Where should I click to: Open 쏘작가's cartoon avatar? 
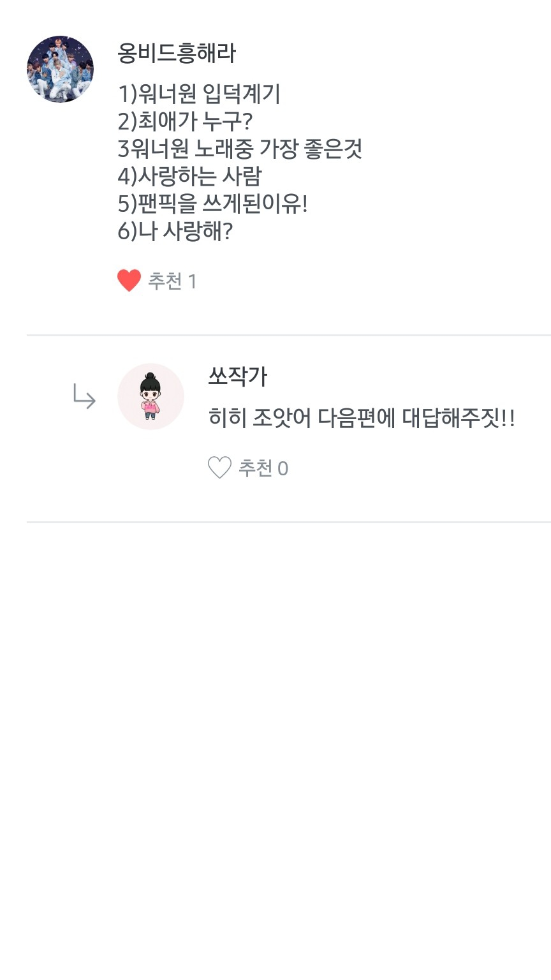coord(151,396)
